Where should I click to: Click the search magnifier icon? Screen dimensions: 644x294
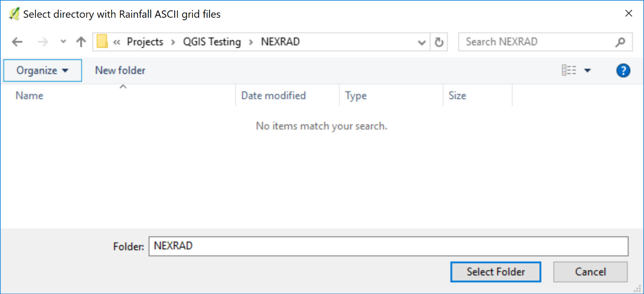point(620,42)
